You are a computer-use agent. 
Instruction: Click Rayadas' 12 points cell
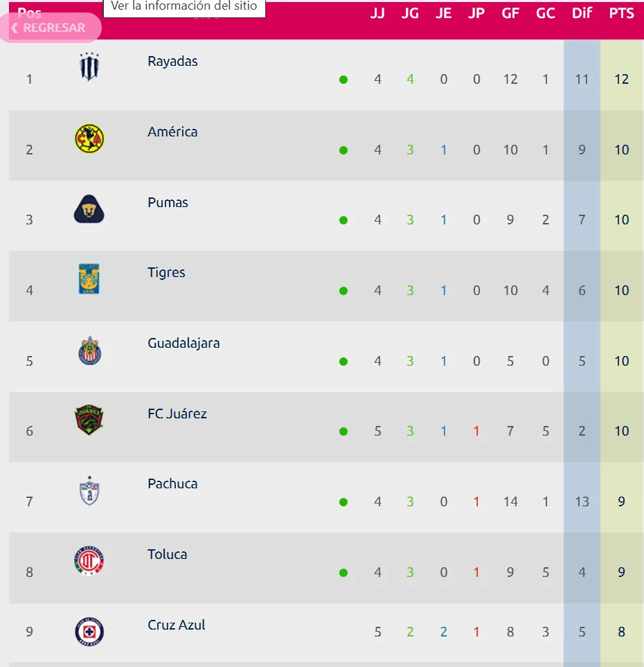pyautogui.click(x=621, y=79)
